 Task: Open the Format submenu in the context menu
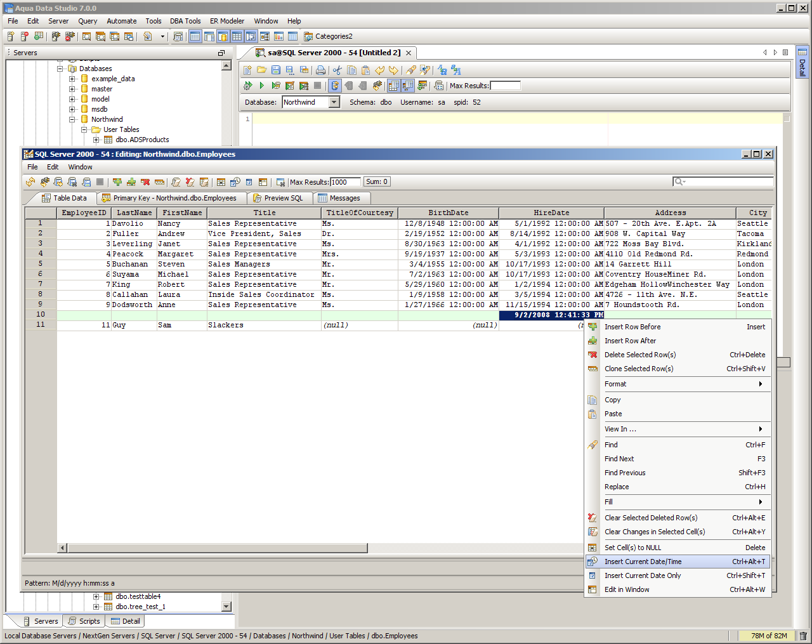(x=678, y=384)
